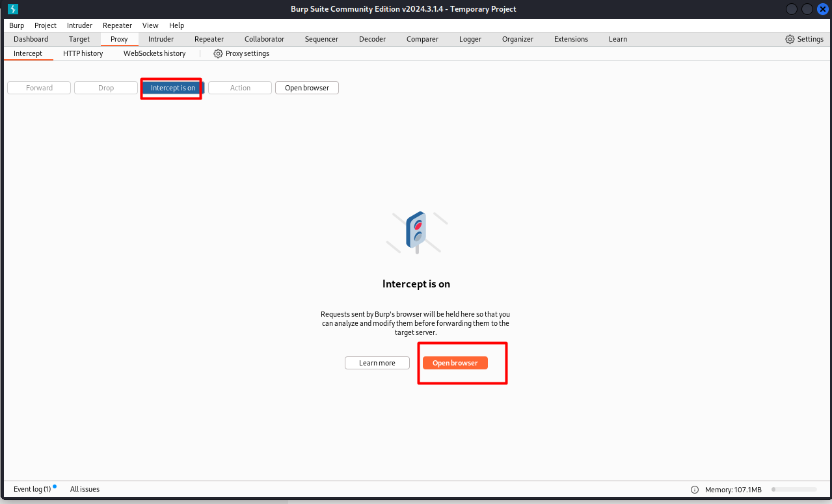Click the memory usage bar
Image resolution: width=832 pixels, height=504 pixels.
pyautogui.click(x=794, y=490)
